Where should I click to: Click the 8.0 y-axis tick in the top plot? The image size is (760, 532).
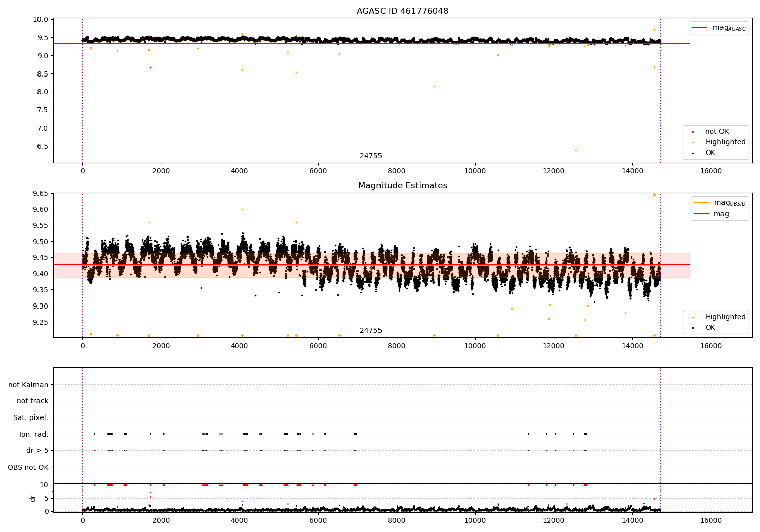[42, 92]
